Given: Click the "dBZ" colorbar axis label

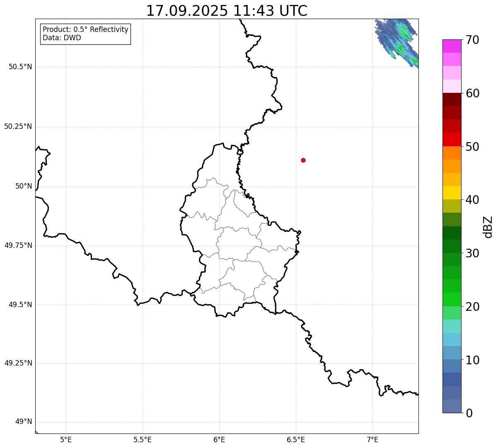Looking at the screenshot, I should point(488,227).
